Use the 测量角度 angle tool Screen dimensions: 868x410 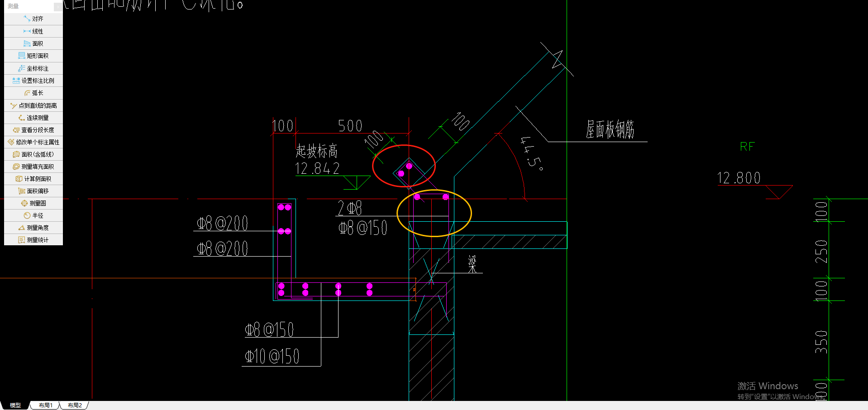33,228
